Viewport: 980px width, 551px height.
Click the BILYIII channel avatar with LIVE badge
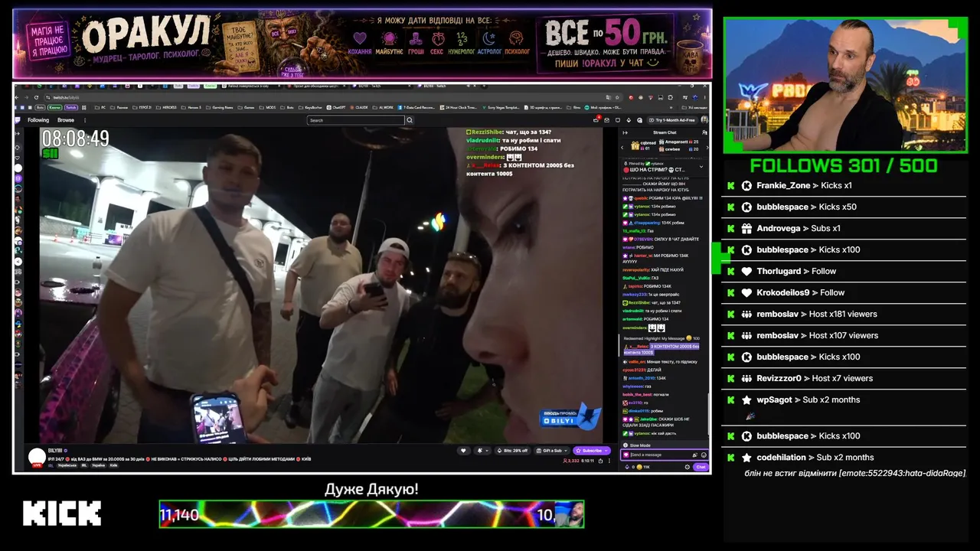coord(37,458)
